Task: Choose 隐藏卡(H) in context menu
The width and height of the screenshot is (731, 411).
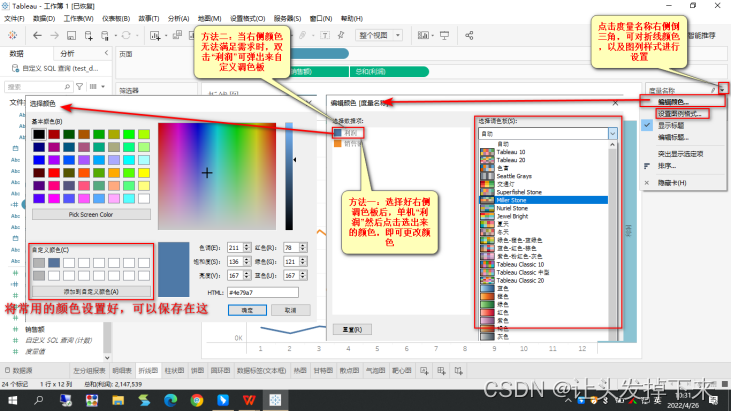Action: click(672, 183)
